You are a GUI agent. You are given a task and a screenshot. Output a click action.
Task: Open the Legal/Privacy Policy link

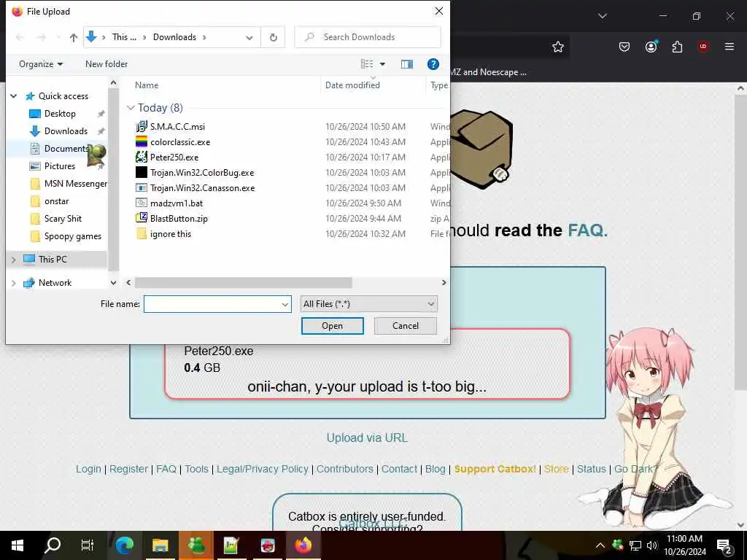(263, 469)
